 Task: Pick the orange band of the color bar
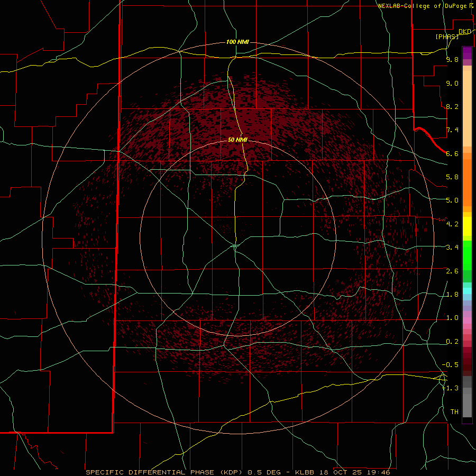click(467, 182)
